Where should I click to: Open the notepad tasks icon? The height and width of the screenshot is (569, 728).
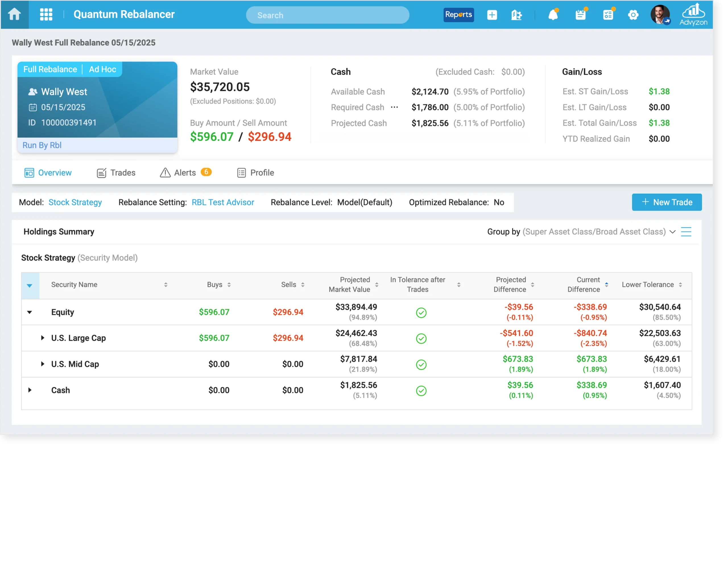click(581, 14)
